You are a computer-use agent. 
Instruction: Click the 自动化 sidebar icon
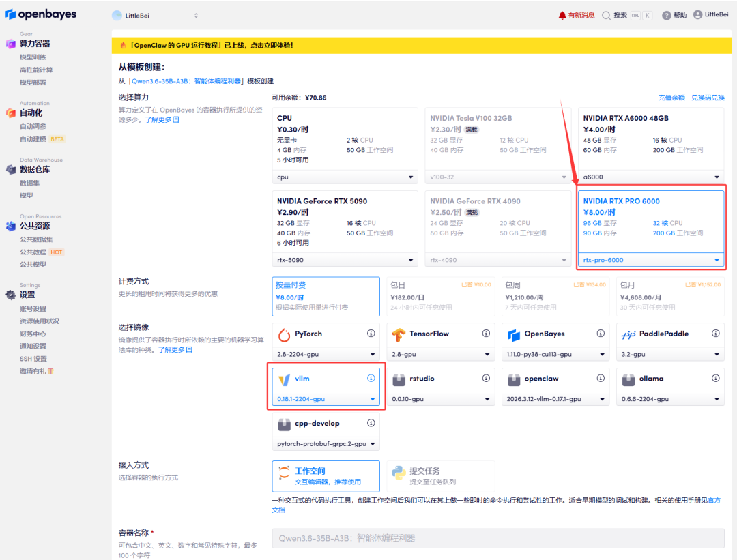tap(11, 113)
